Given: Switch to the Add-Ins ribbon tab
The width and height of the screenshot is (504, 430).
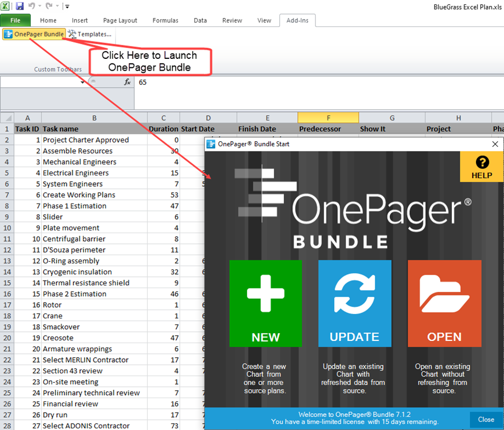Looking at the screenshot, I should coord(297,20).
